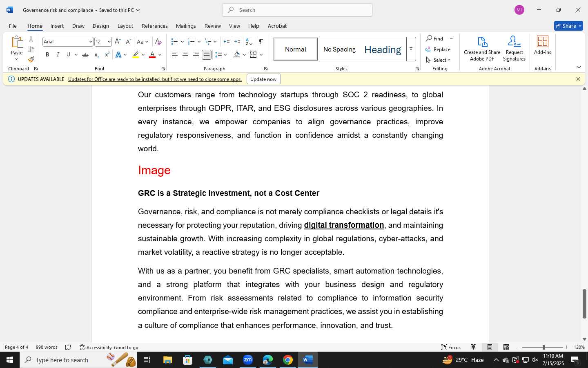Viewport: 588px width, 368px height.
Task: Apply the text highlight color
Action: tap(136, 55)
